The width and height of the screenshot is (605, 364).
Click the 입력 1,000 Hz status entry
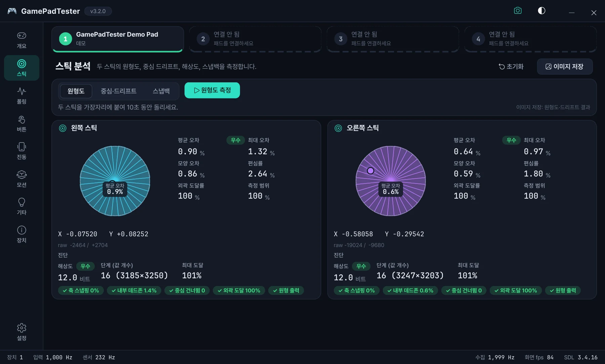pyautogui.click(x=53, y=357)
